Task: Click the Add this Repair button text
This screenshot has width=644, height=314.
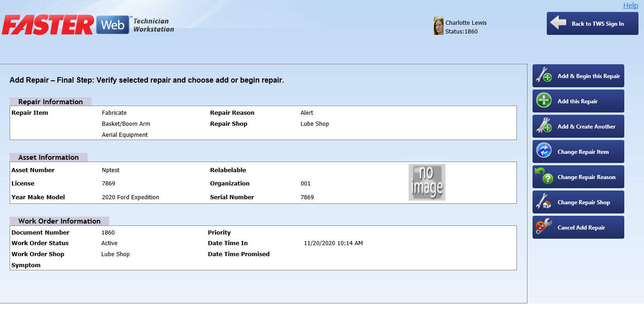Action: click(x=577, y=101)
